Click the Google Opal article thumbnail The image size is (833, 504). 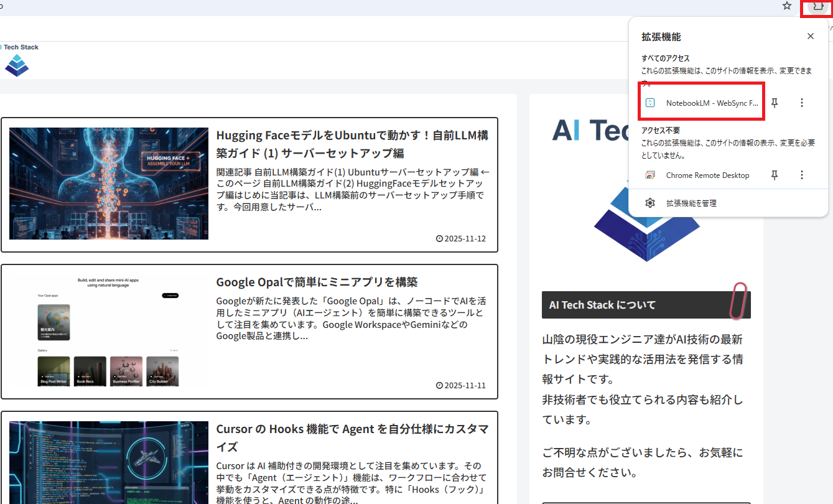pos(109,330)
